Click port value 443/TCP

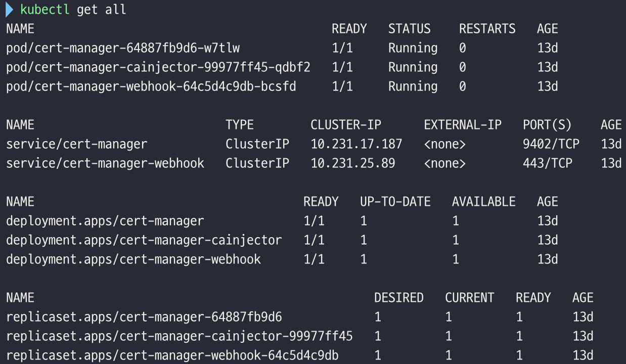547,163
